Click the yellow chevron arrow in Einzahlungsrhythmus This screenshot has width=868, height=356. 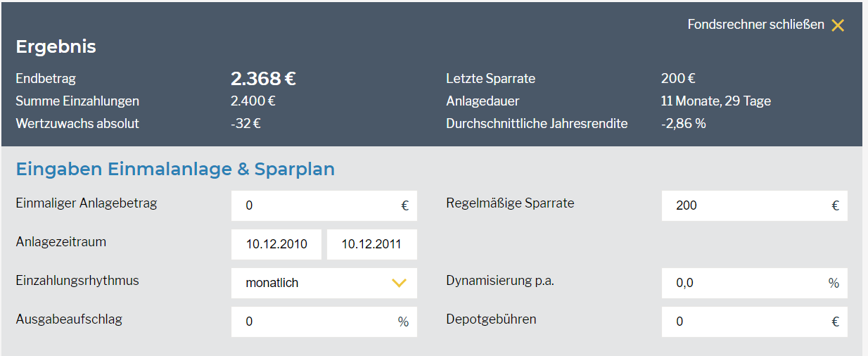(399, 283)
